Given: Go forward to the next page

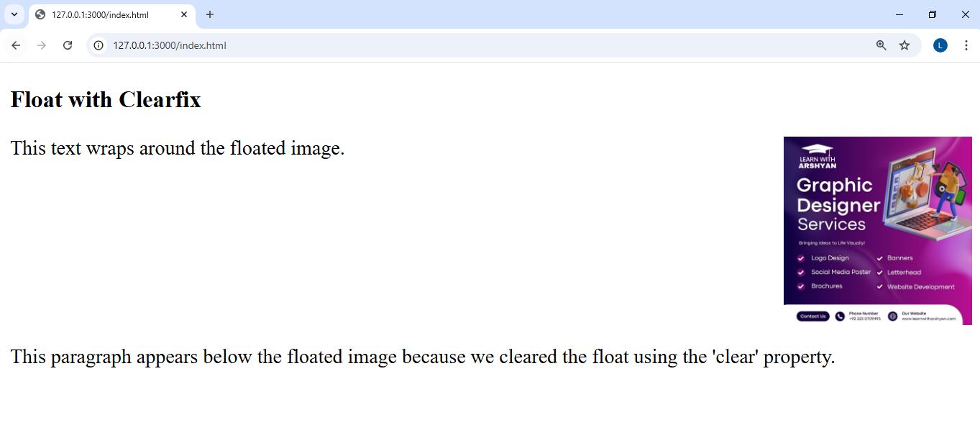Looking at the screenshot, I should (42, 45).
